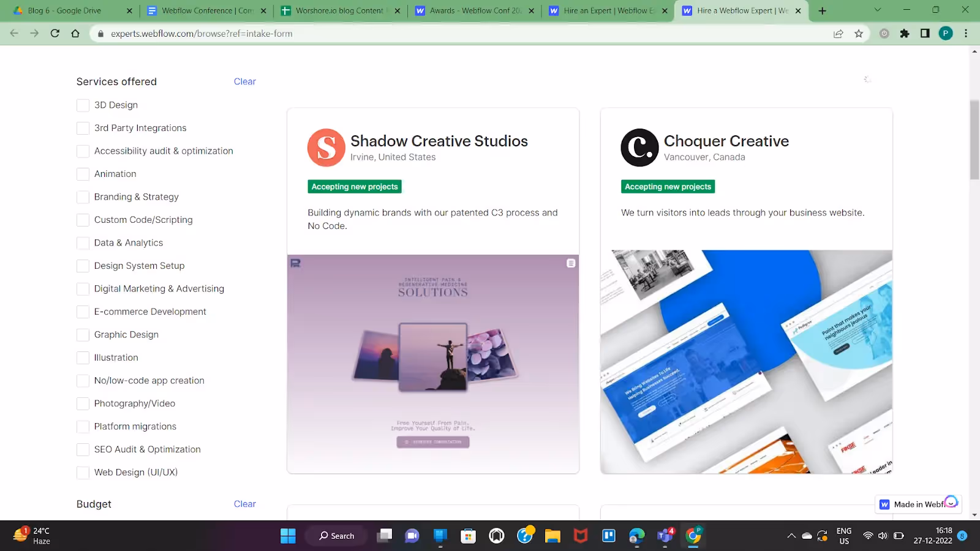The height and width of the screenshot is (551, 980).
Task: Select the Animation service checkbox
Action: (83, 174)
